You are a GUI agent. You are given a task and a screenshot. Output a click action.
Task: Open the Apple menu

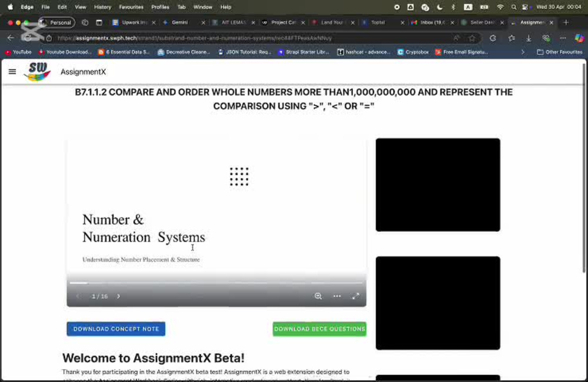point(10,6)
